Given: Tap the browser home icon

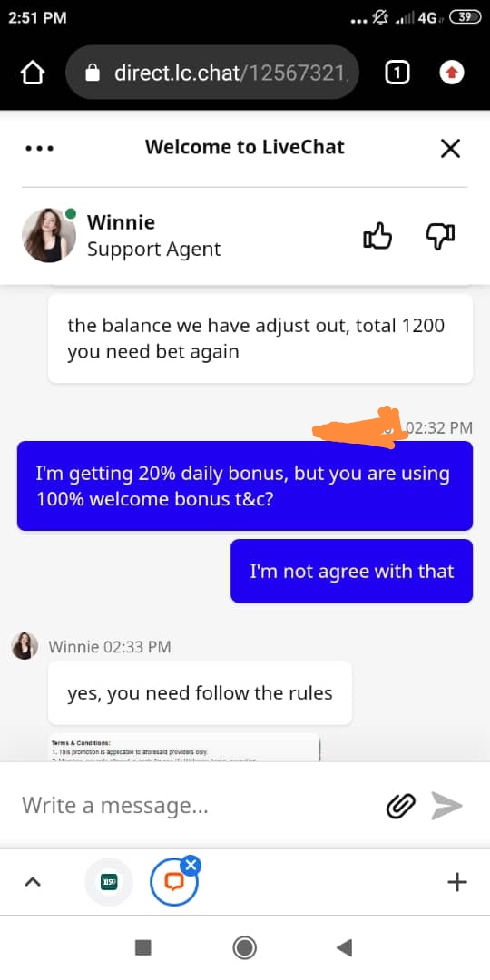Looking at the screenshot, I should coord(33,73).
